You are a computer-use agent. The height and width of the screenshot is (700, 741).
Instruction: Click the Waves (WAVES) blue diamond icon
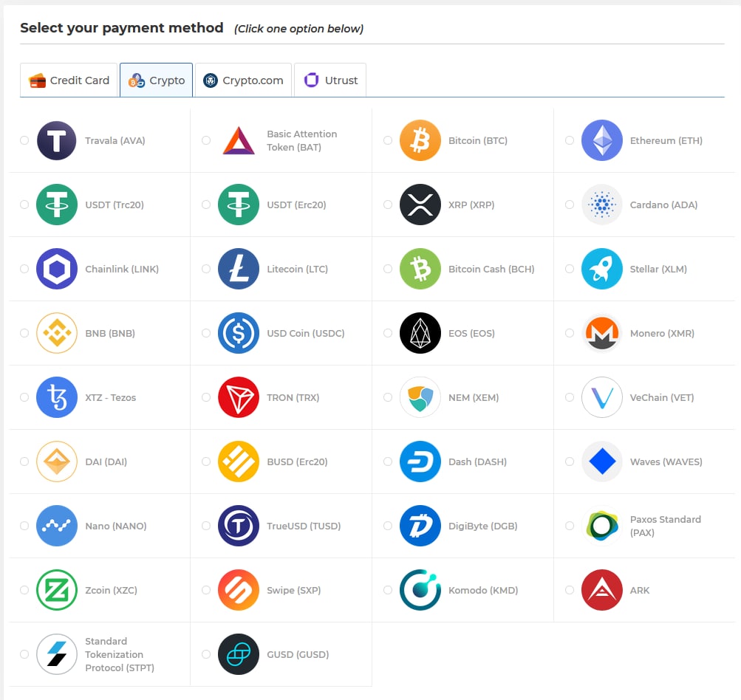coord(601,462)
